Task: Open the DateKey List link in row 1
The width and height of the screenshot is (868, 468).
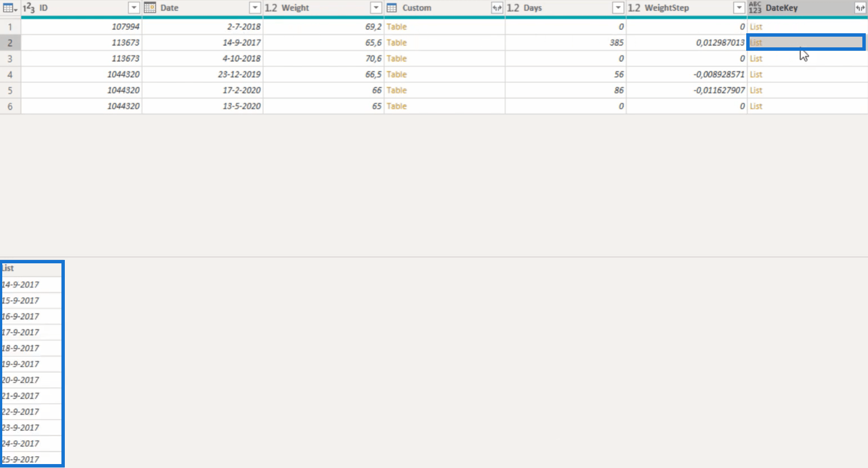Action: pos(756,27)
